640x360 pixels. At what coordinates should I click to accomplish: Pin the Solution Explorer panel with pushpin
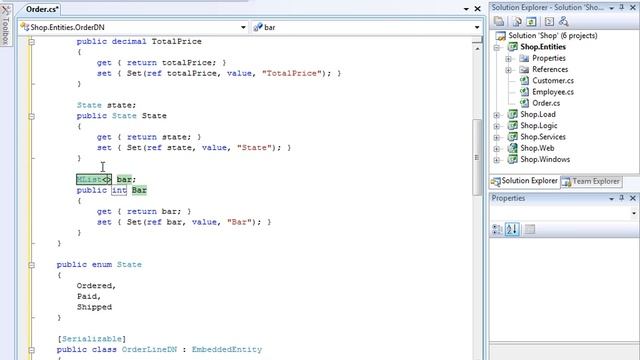(x=622, y=7)
